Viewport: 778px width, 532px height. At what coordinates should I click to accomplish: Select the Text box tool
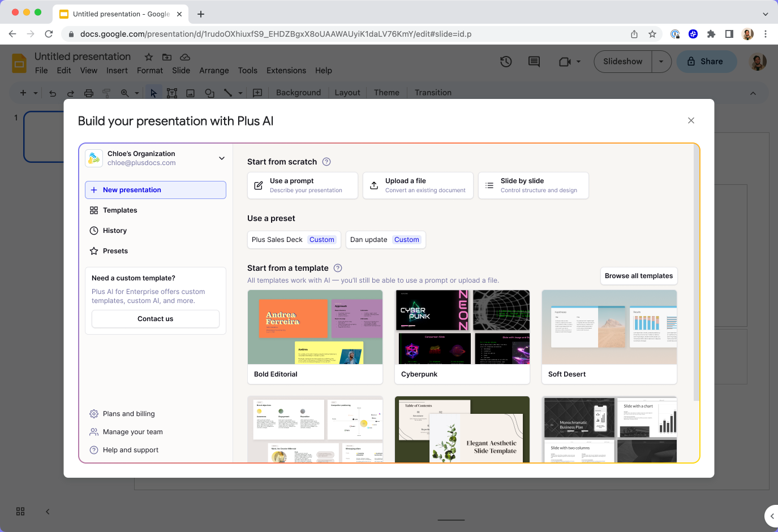[172, 93]
